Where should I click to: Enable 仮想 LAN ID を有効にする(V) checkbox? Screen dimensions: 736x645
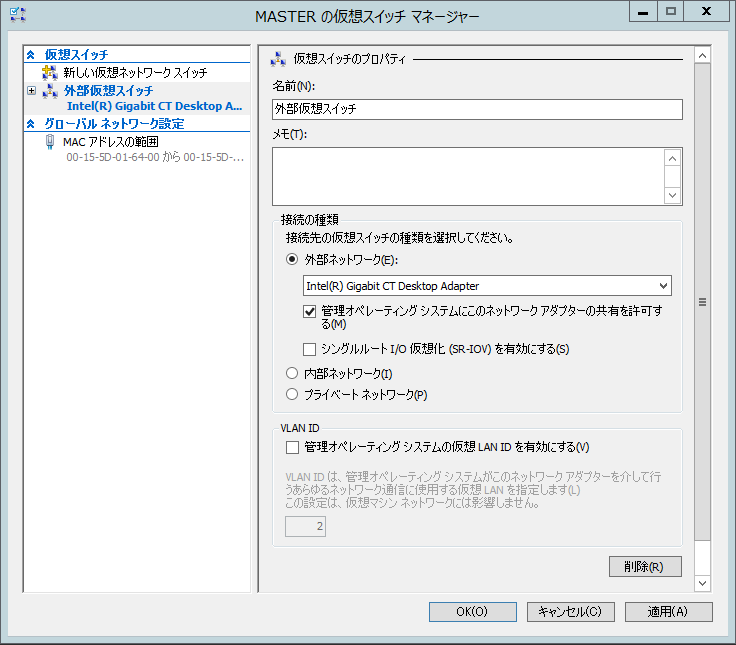tap(292, 447)
